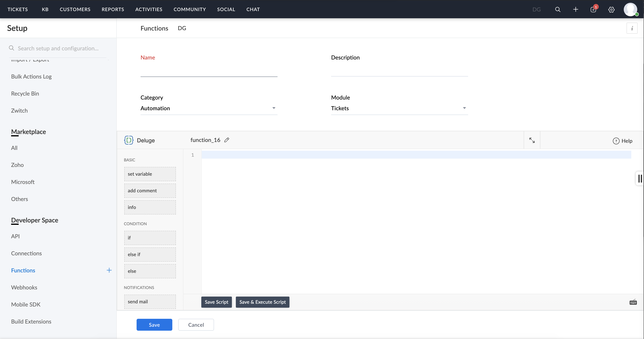Go to the Activities tab

coord(149,9)
